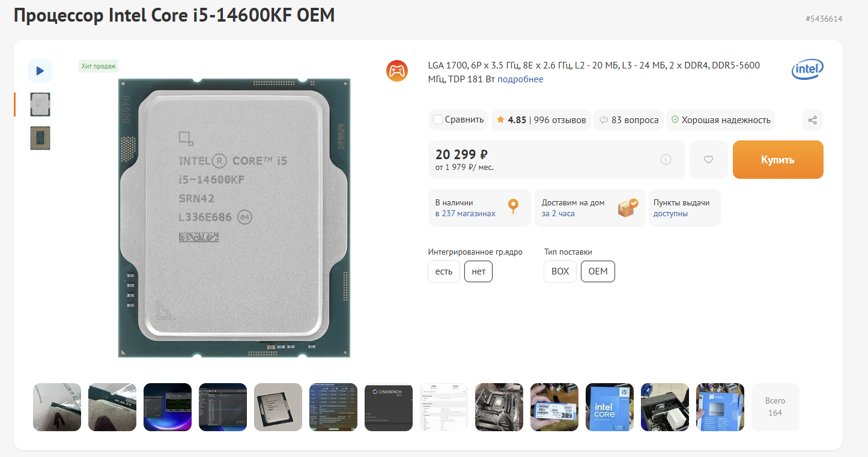The height and width of the screenshot is (457, 868).
Task: Choose the OEM delivery type
Action: point(598,271)
